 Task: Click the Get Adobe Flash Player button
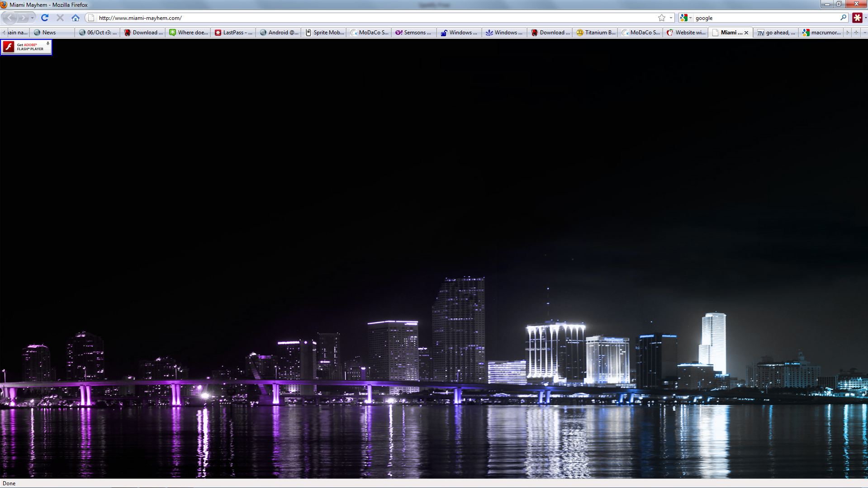tap(26, 47)
